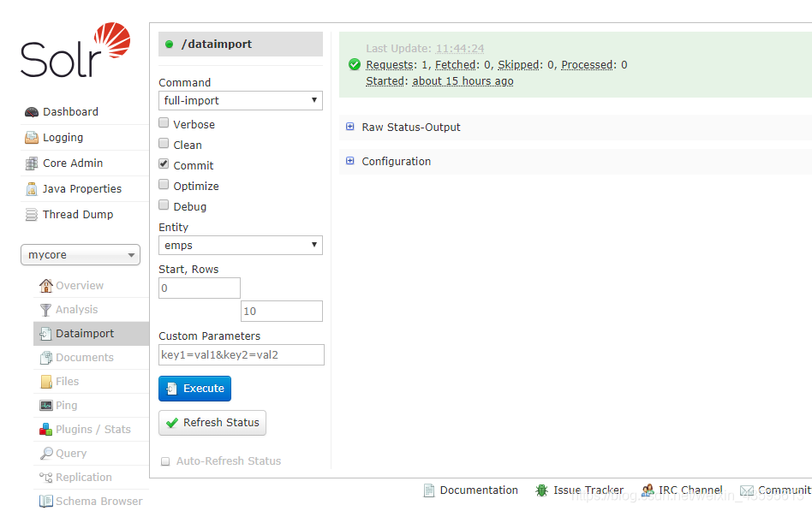Image resolution: width=812 pixels, height=511 pixels.
Task: Select the Dataimport menu item
Action: point(85,334)
